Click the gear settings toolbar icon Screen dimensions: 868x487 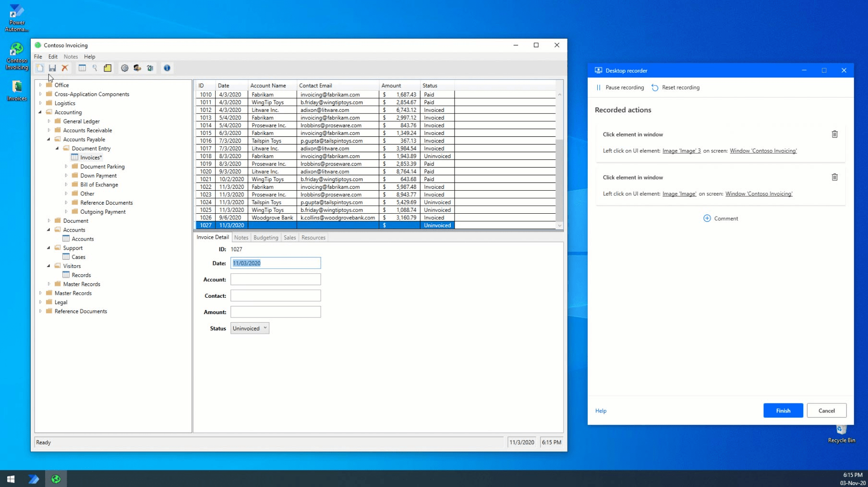(x=125, y=68)
